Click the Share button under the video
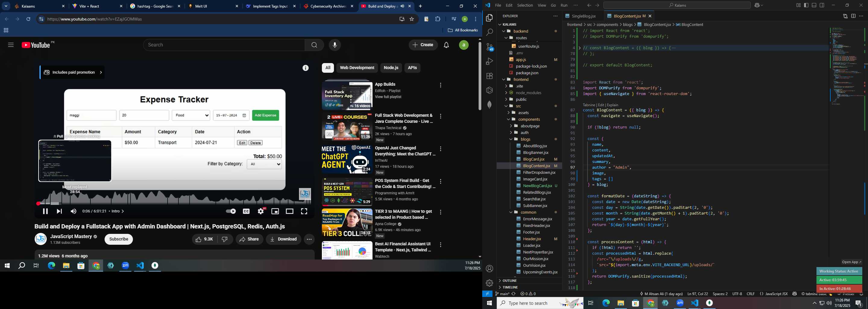 pyautogui.click(x=249, y=239)
